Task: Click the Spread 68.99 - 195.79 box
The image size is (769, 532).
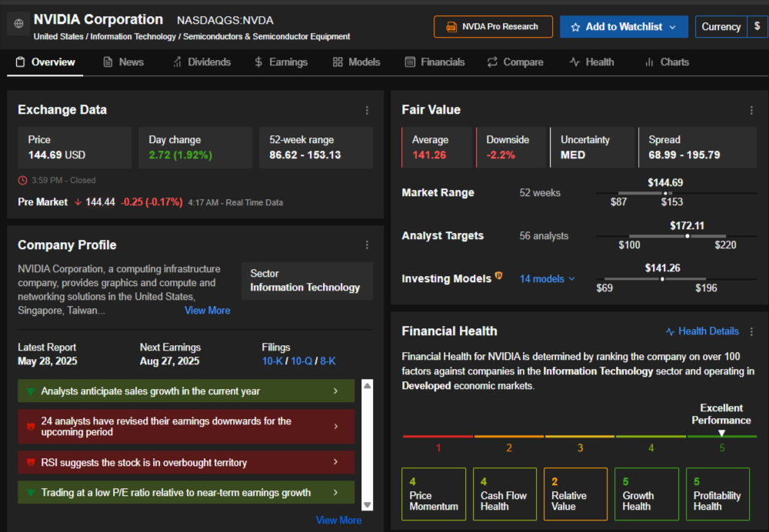Action: (697, 148)
